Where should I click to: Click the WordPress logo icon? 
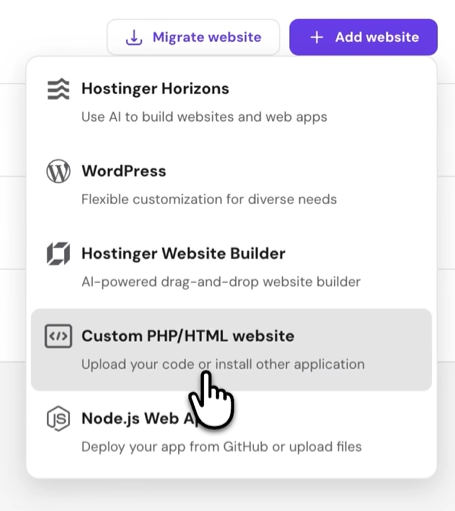pos(58,171)
